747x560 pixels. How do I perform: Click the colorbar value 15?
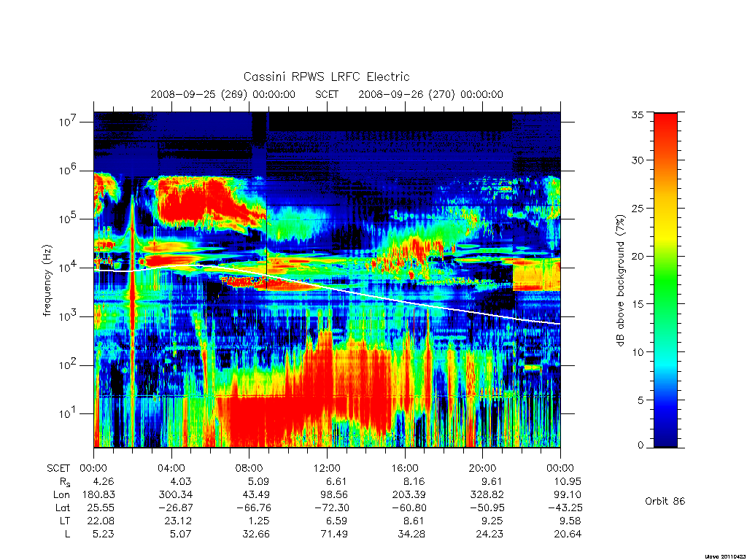click(x=638, y=304)
